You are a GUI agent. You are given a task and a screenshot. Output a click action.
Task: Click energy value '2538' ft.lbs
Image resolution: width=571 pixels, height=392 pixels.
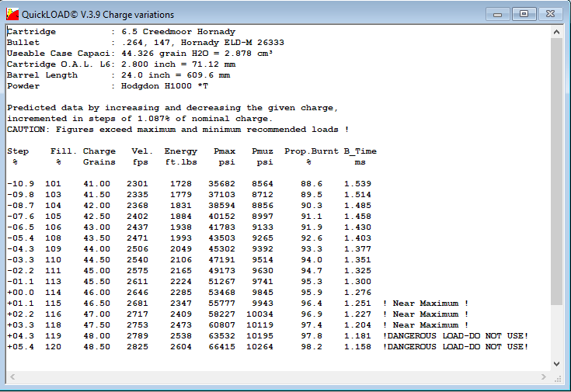click(180, 336)
